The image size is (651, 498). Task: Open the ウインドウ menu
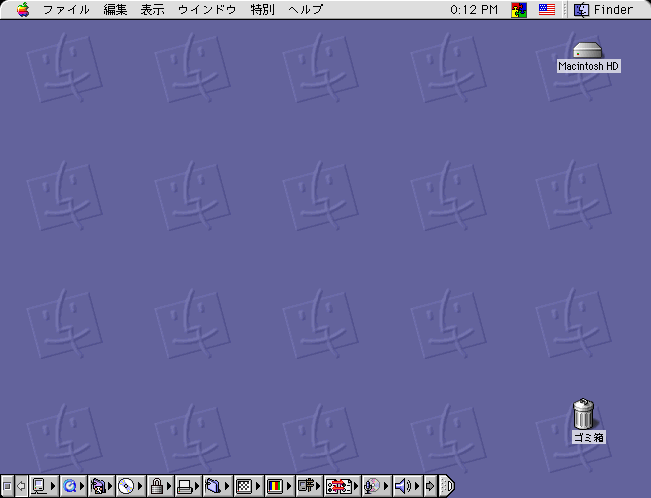point(207,9)
